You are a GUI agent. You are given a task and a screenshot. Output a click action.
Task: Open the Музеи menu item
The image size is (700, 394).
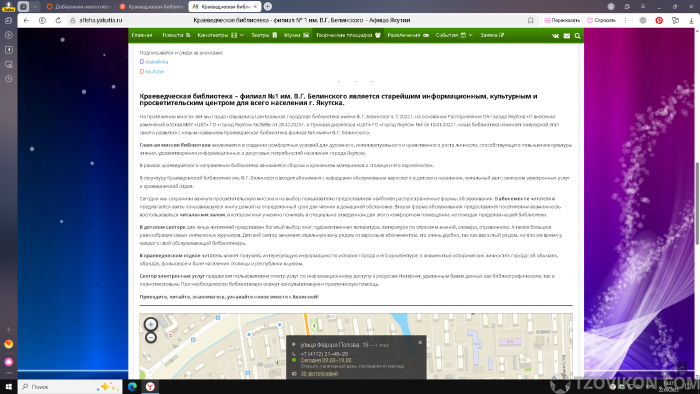click(296, 35)
